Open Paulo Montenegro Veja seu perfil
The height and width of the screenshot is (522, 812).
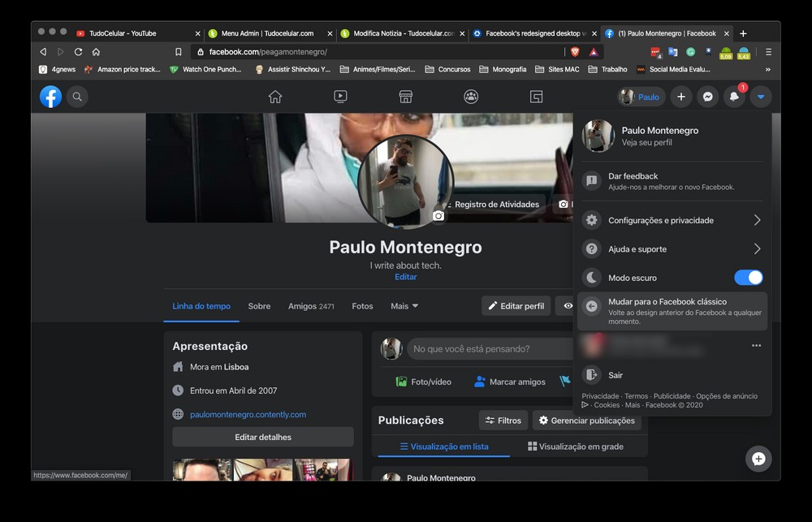[672, 136]
